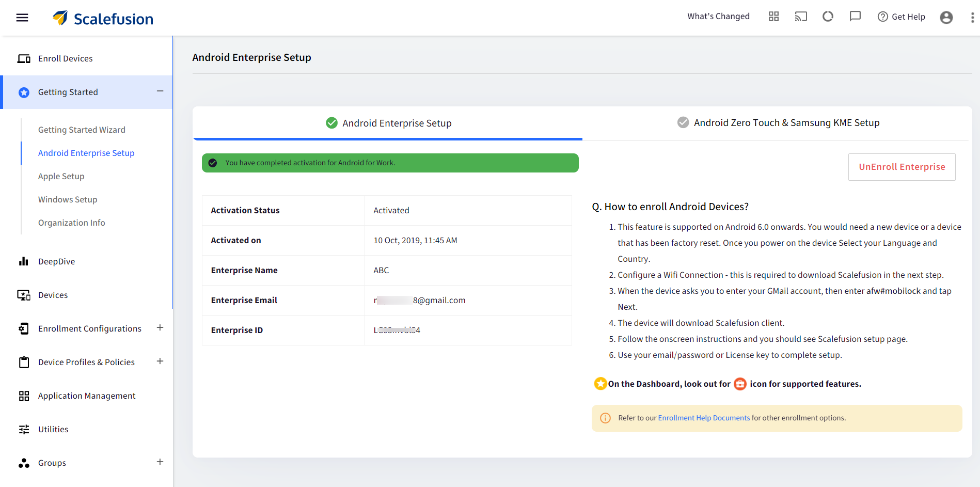Switch to Android Enterprise Setup tab
This screenshot has width=980, height=487.
[x=388, y=123]
